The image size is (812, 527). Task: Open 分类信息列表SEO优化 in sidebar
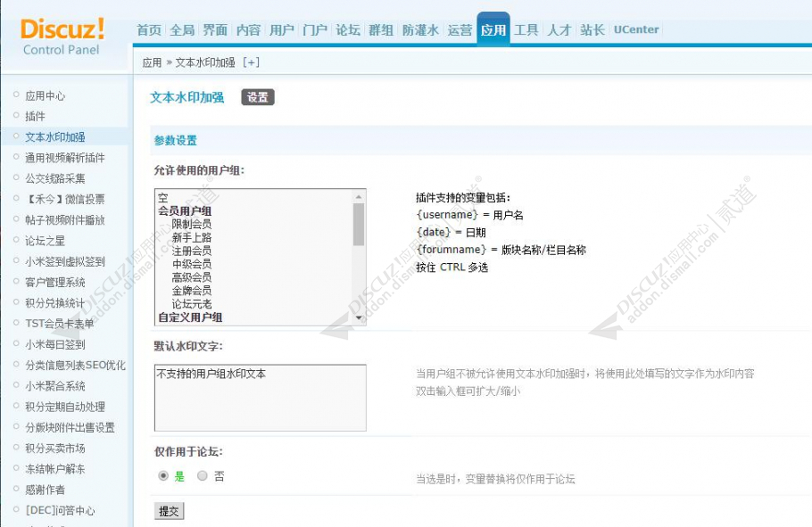tap(75, 365)
